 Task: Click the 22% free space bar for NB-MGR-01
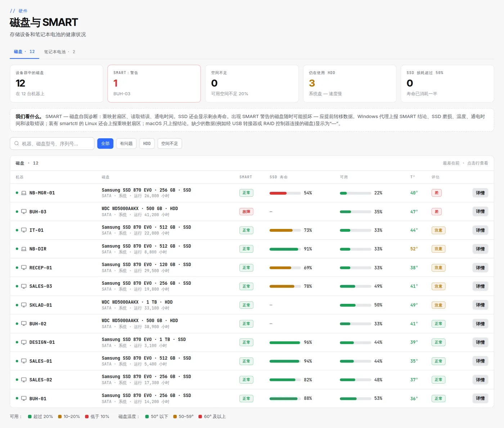pyautogui.click(x=355, y=193)
